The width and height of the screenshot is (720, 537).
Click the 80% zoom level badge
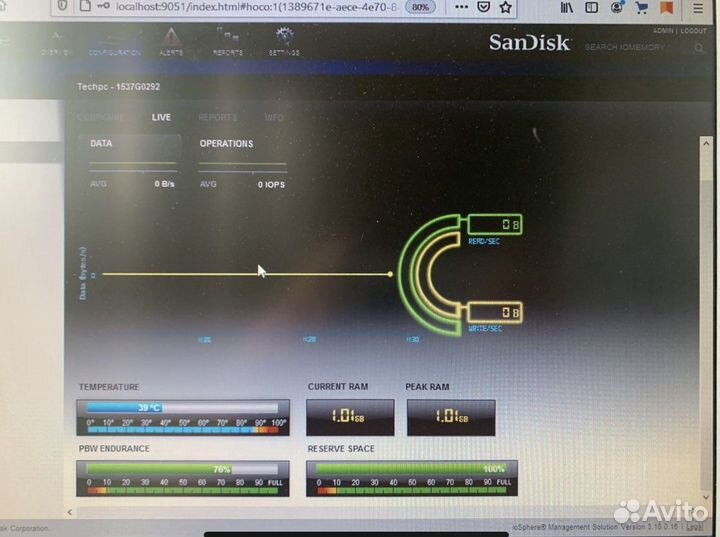(x=420, y=7)
